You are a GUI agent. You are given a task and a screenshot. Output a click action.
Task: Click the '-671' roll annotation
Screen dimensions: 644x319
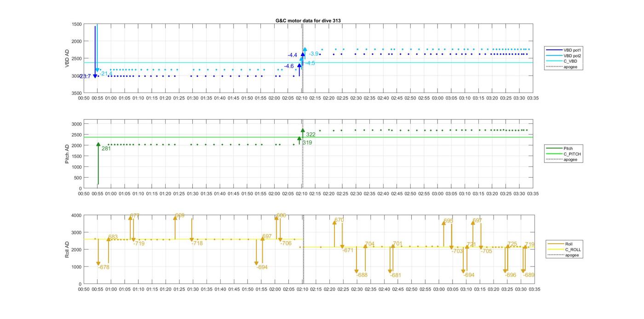click(x=348, y=250)
